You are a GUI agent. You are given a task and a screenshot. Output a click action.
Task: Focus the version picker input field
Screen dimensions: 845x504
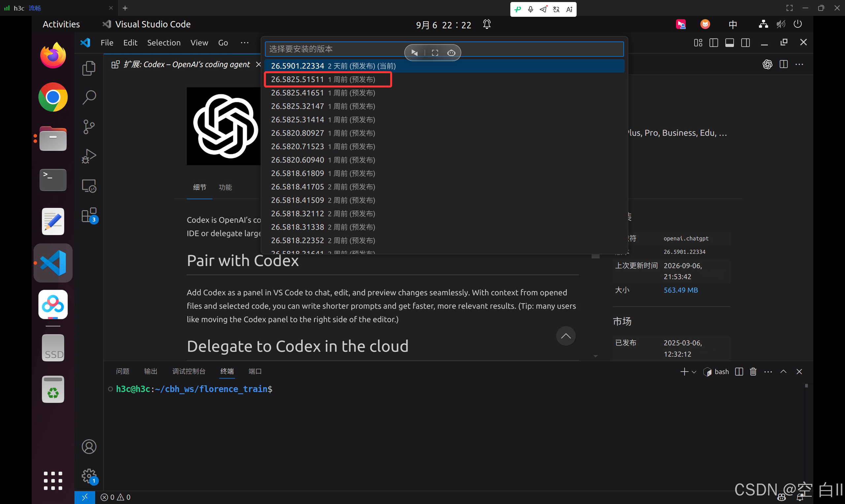(x=444, y=49)
